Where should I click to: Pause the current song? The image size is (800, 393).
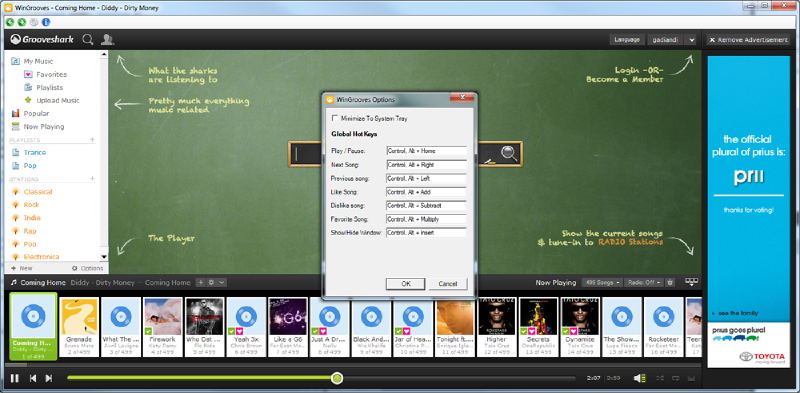coord(15,378)
